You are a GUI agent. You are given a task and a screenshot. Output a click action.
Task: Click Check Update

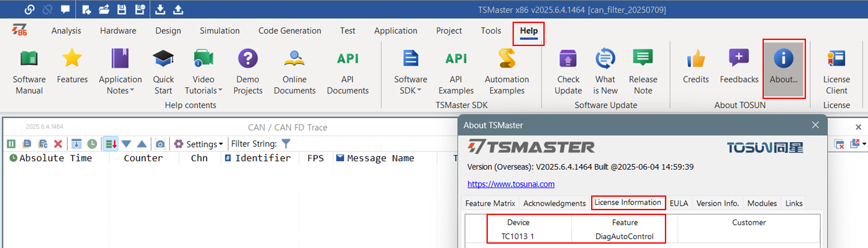(x=568, y=72)
